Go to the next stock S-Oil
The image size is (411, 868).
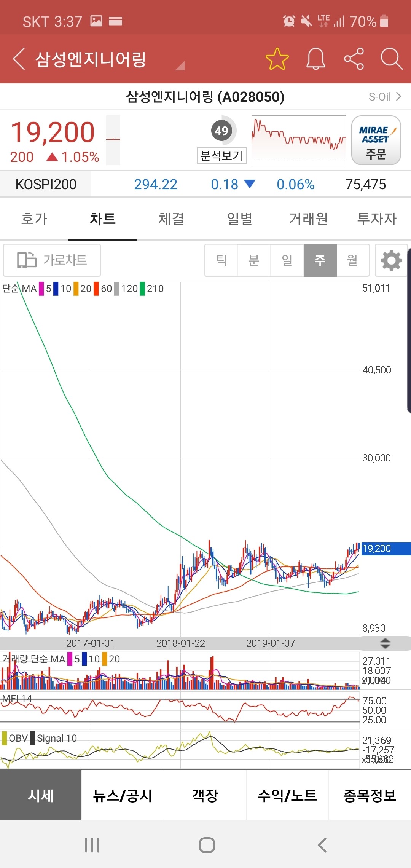click(385, 97)
